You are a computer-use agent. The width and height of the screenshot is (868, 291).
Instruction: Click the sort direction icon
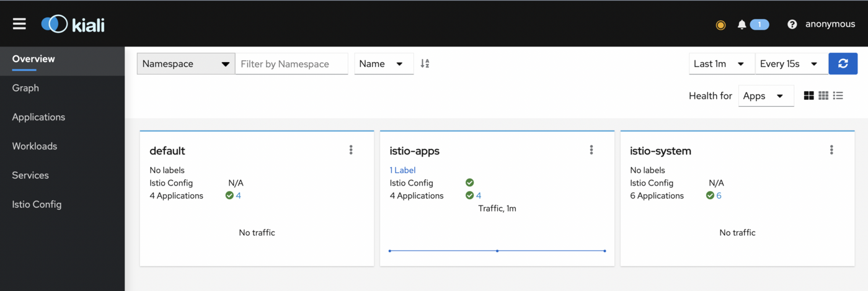pos(425,64)
